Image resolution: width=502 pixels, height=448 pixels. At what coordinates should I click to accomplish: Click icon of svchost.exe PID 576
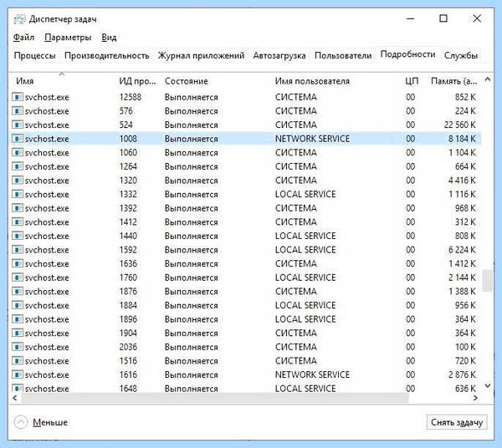pyautogui.click(x=18, y=110)
